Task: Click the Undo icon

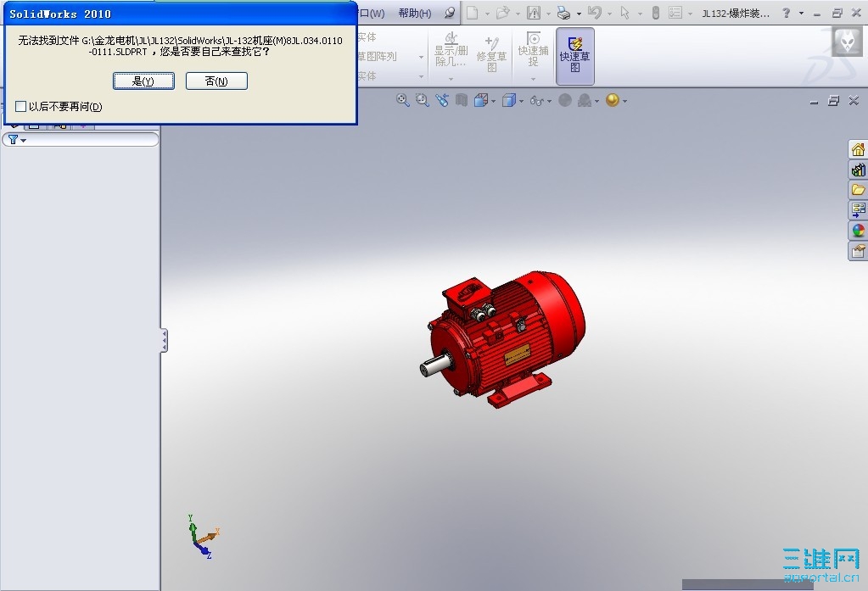Action: click(595, 12)
